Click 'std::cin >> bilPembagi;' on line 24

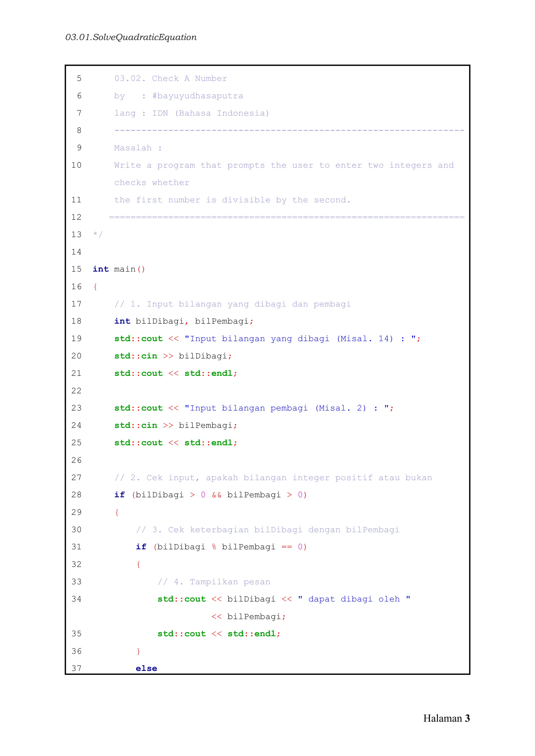pos(176,426)
